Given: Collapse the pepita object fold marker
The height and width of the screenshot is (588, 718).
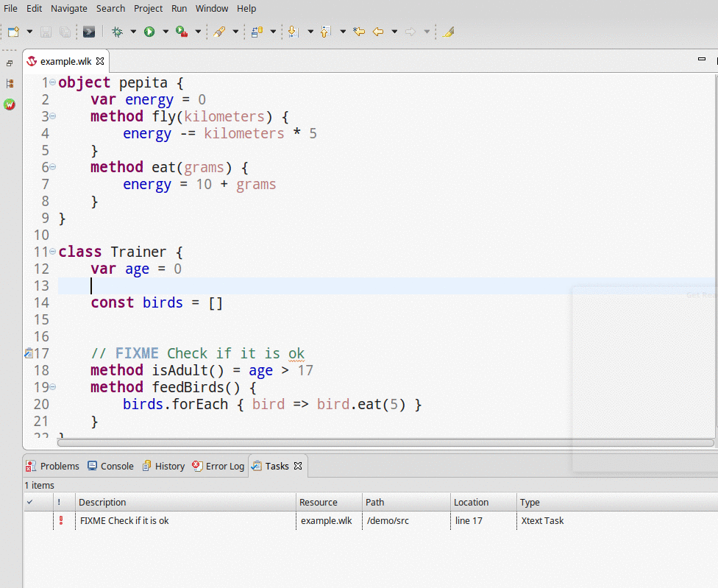Looking at the screenshot, I should coord(52,82).
